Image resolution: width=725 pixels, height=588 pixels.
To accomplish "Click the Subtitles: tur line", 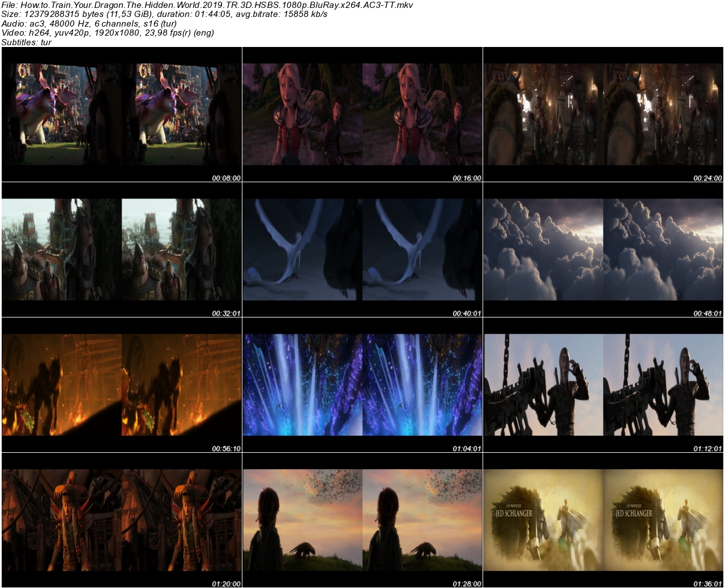I will pos(27,42).
